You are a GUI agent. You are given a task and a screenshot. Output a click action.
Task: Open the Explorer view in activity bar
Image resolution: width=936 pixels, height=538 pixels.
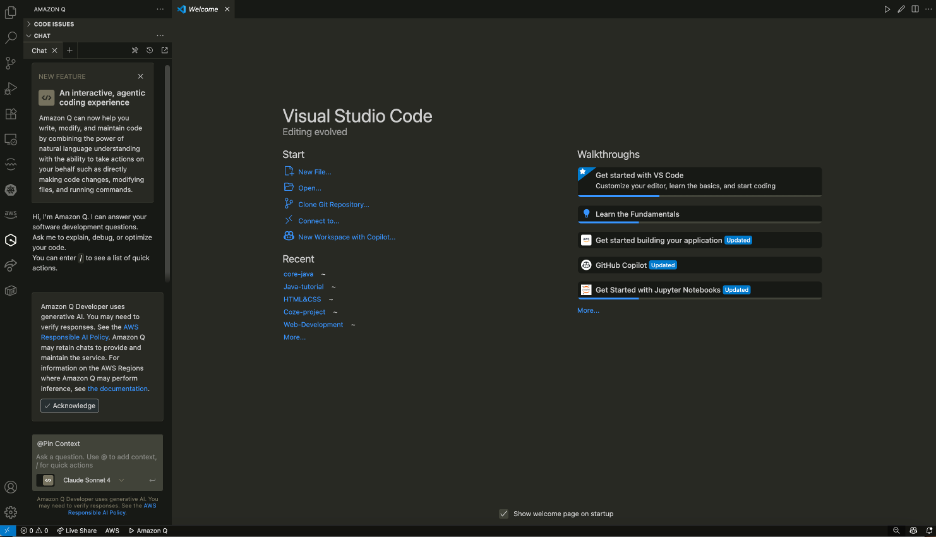coord(11,12)
